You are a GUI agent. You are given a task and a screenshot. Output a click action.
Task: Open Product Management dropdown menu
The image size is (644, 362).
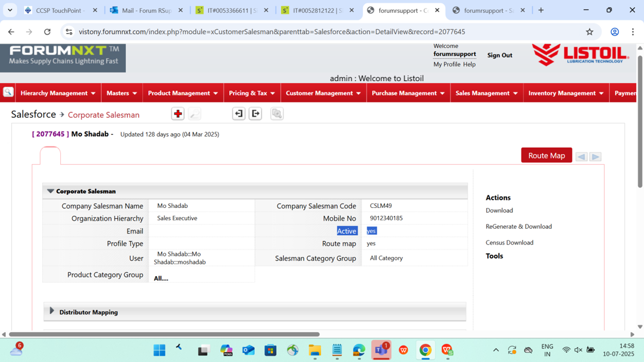[183, 93]
